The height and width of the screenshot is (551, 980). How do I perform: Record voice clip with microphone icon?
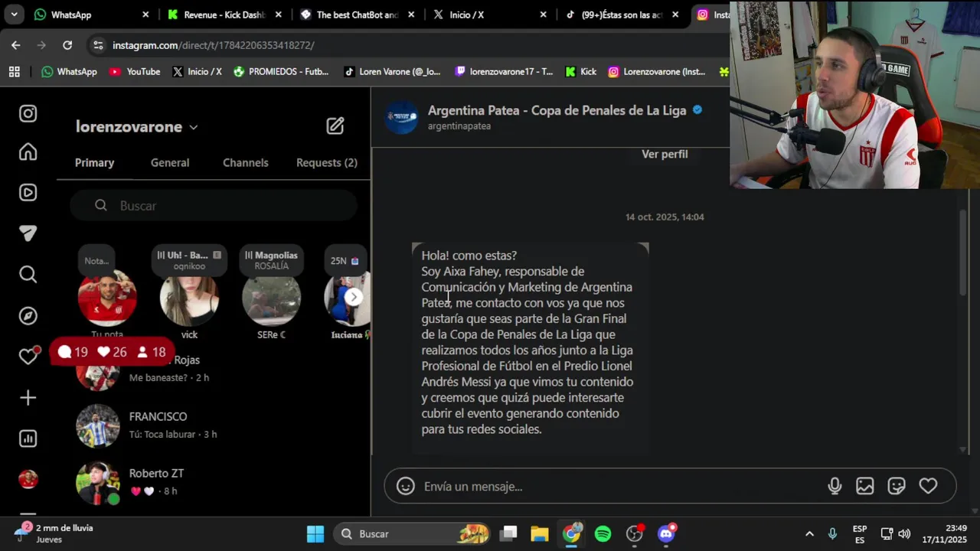click(835, 486)
